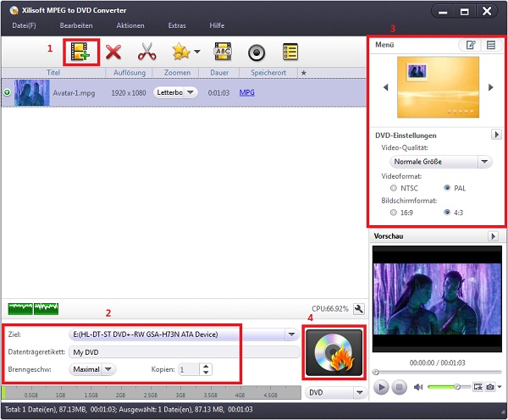Show next menu template arrow

point(491,87)
